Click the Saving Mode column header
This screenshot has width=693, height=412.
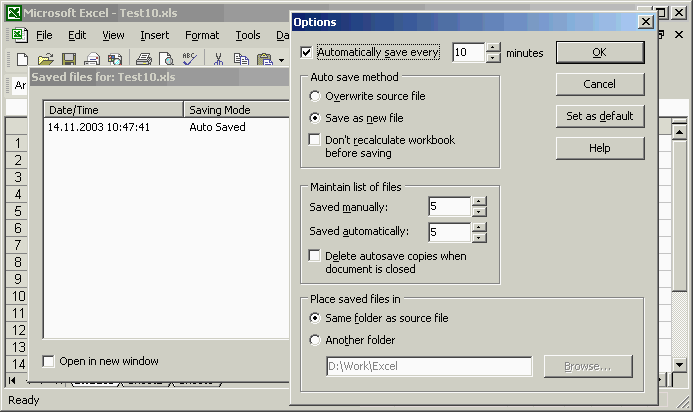[237, 110]
